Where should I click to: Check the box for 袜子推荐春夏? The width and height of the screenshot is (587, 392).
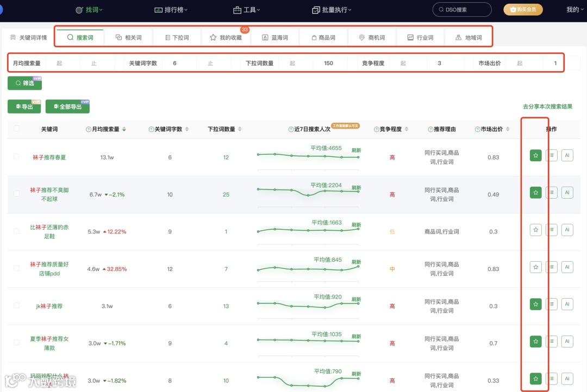(16, 156)
